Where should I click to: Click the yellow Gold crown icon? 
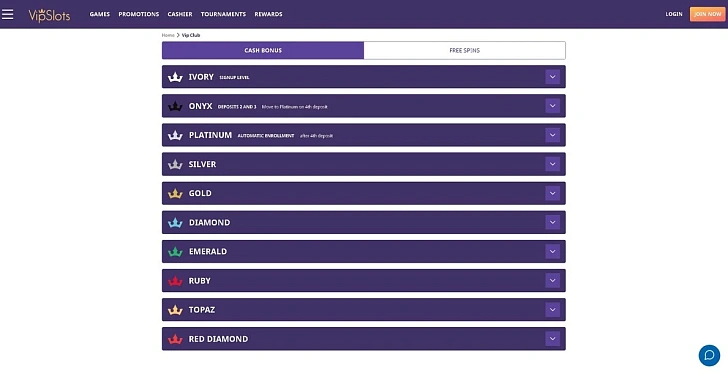coord(175,194)
